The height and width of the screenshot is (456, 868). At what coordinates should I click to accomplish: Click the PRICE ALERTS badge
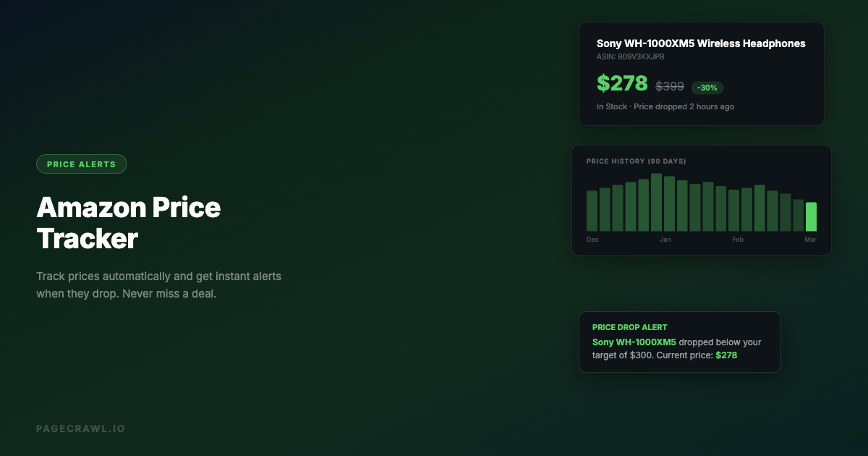tap(82, 164)
